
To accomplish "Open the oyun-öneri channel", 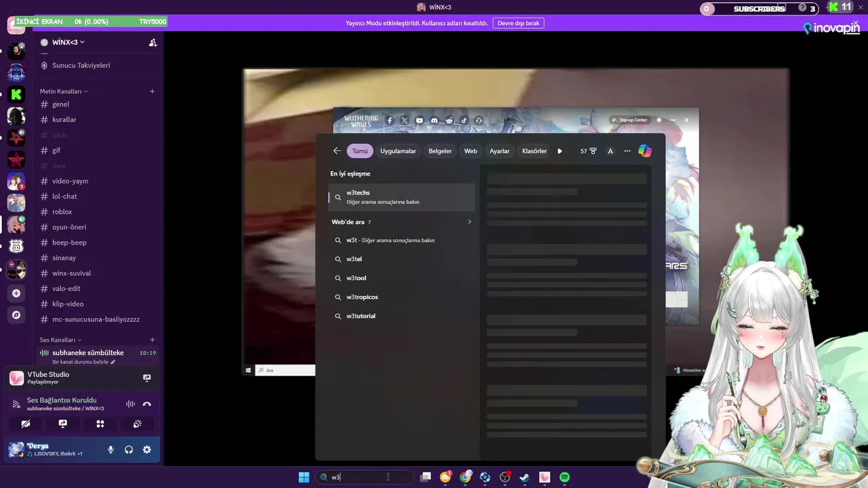I will click(x=98, y=227).
